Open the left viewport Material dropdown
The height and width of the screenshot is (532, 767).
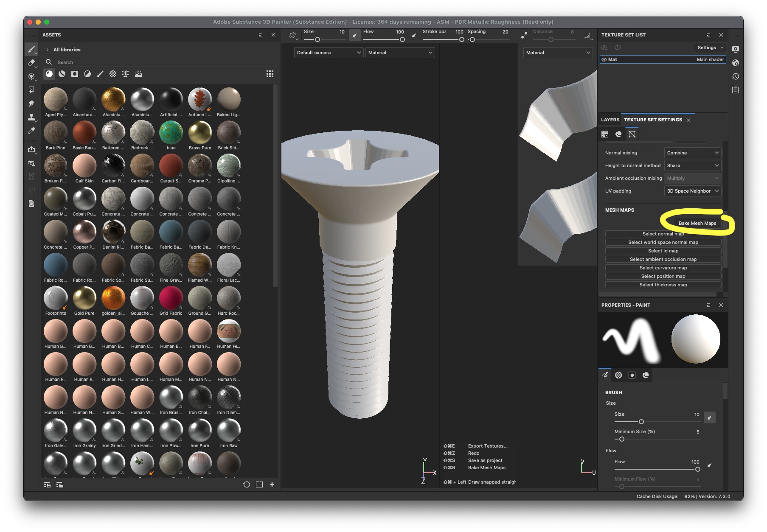(400, 53)
